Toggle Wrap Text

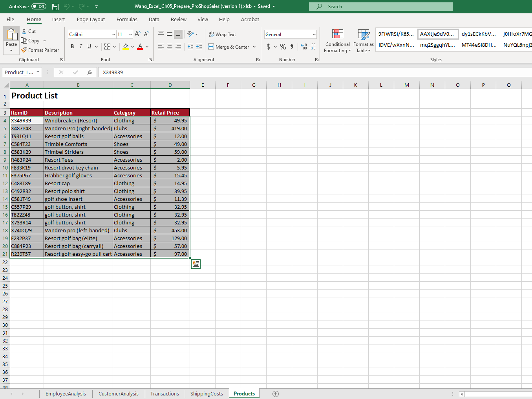click(x=222, y=35)
